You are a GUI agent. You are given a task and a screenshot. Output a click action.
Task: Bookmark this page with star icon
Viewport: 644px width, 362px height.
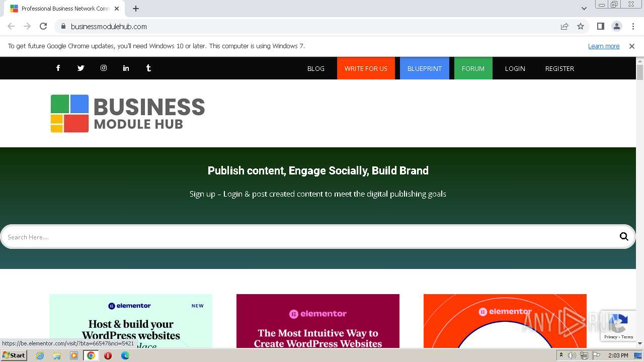tap(581, 26)
